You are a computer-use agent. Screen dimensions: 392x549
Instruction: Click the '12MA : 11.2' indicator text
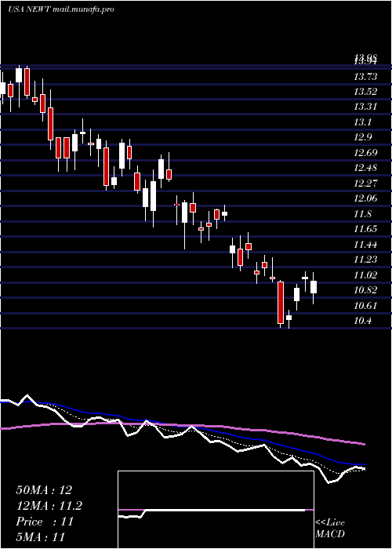tap(49, 506)
